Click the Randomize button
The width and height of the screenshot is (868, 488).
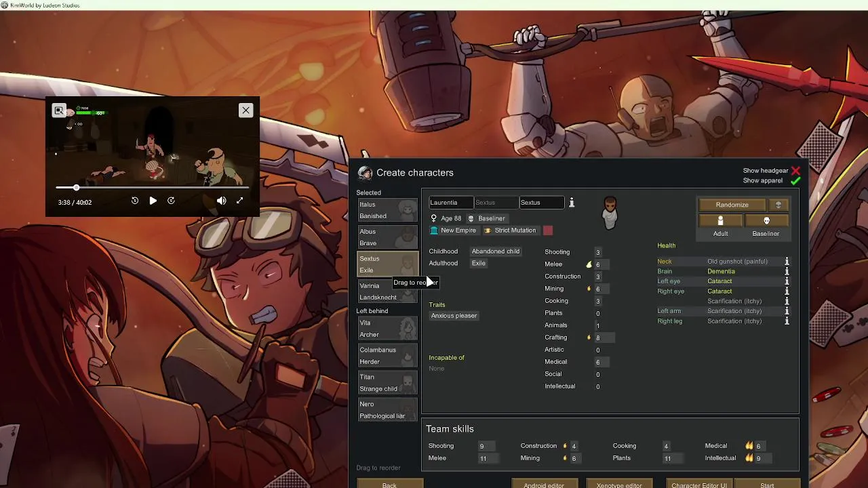[x=732, y=205]
